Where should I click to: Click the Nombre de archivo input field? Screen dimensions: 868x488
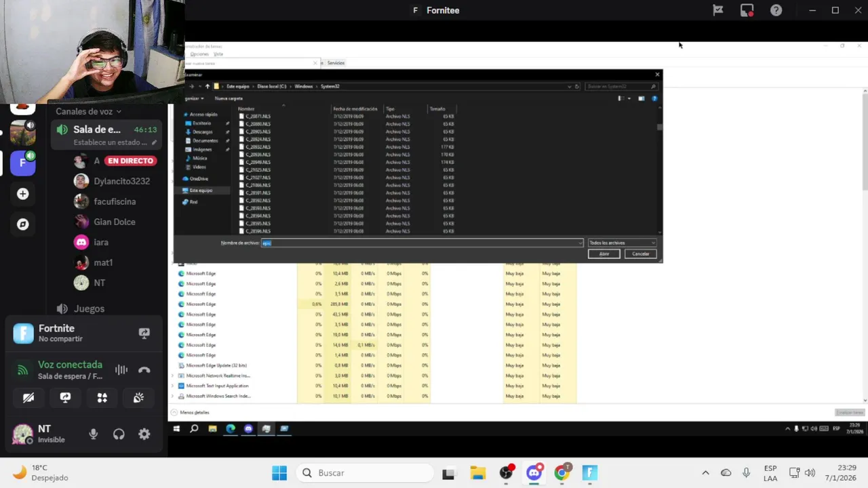coord(420,243)
